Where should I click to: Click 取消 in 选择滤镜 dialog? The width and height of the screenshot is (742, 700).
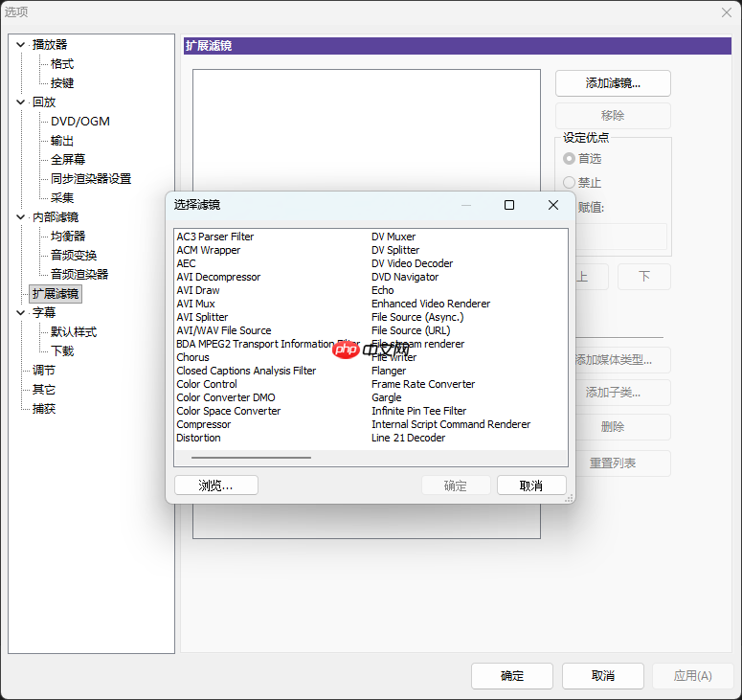point(531,485)
